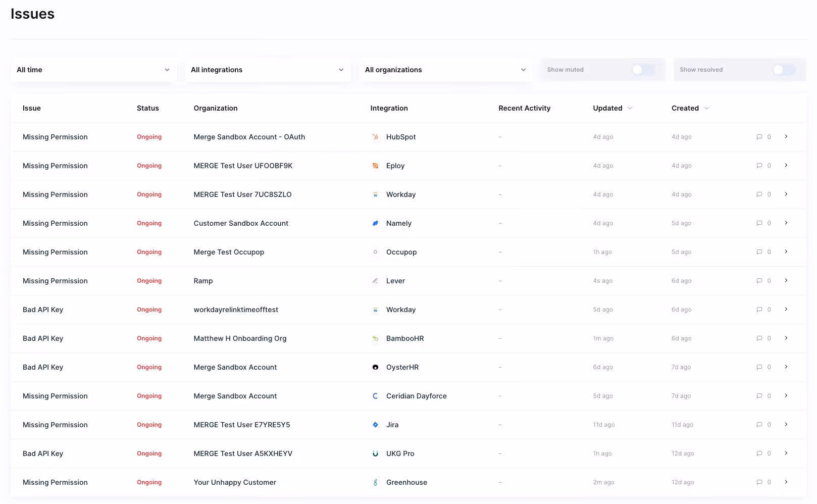This screenshot has height=504, width=817.
Task: Open Bad API Key issue for MERGE Test User A5KXHEYV
Action: click(x=43, y=453)
